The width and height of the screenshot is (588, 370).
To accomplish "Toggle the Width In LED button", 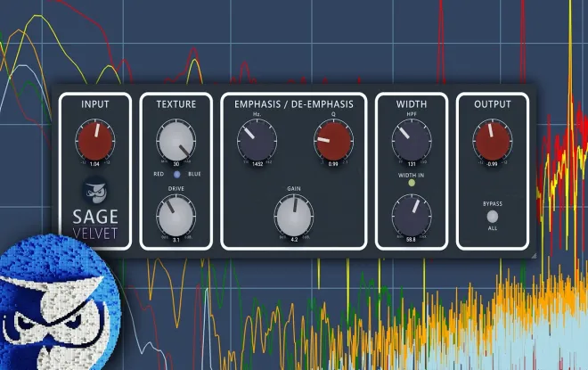I will [412, 183].
